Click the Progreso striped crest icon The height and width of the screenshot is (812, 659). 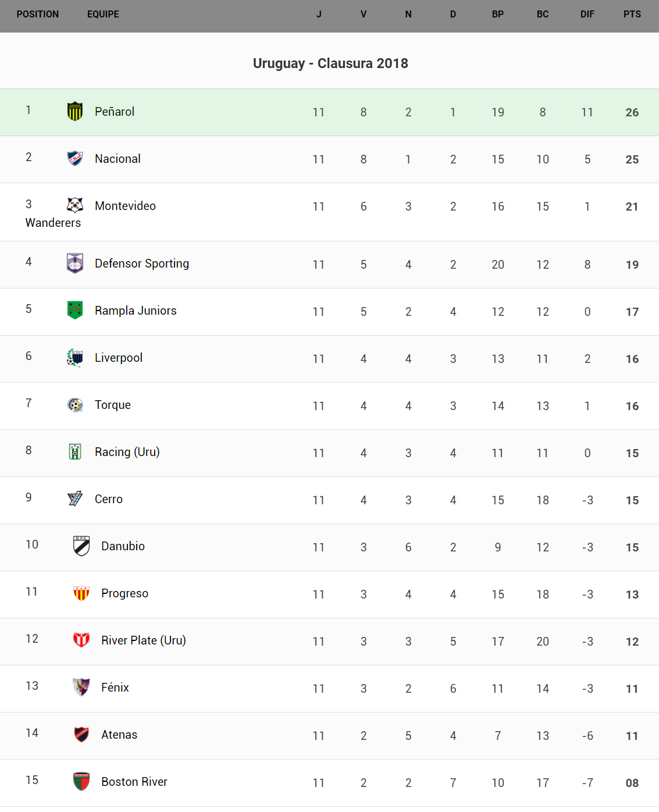coord(81,593)
